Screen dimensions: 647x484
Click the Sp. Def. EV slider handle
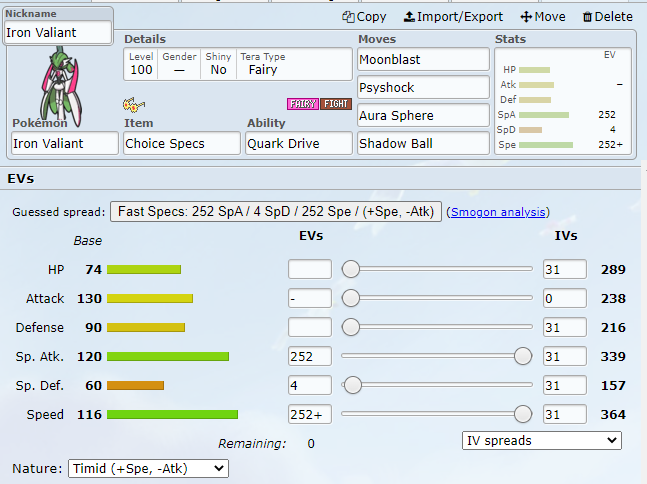pyautogui.click(x=352, y=385)
